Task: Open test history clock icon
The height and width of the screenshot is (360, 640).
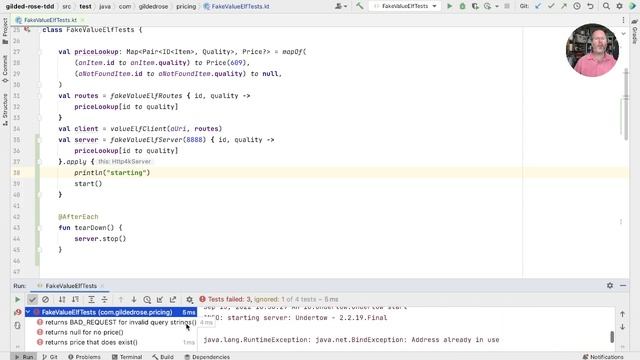Action: (x=147, y=300)
